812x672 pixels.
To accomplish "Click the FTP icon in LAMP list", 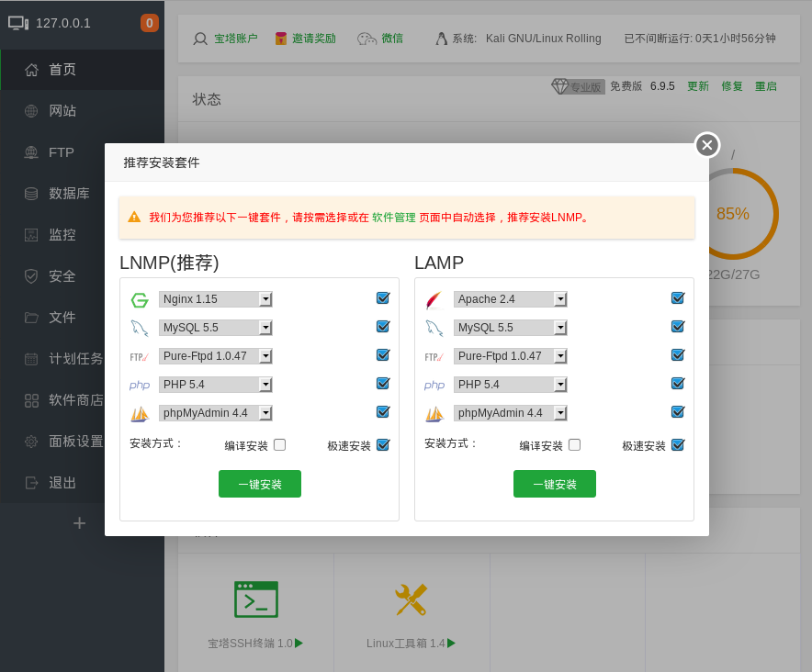I will 434,357.
